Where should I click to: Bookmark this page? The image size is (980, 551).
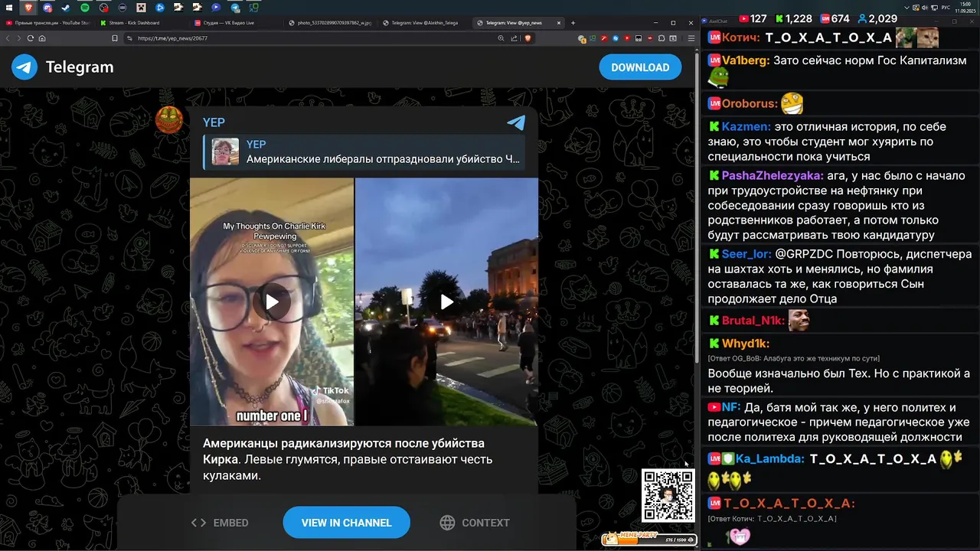[x=115, y=38]
